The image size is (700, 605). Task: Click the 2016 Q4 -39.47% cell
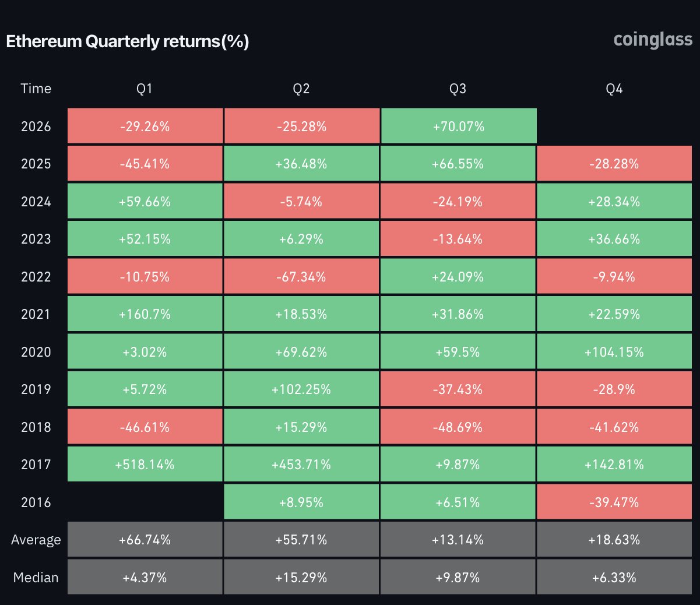[x=614, y=502]
